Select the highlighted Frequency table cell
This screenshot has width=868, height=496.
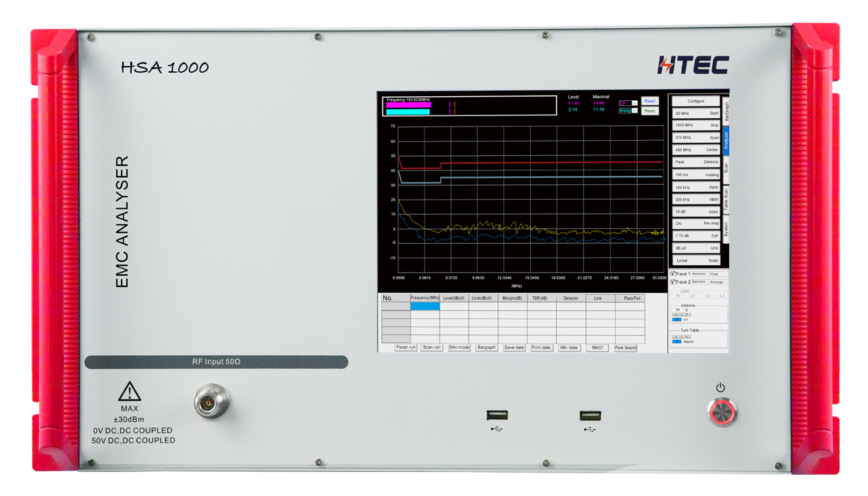[x=424, y=307]
